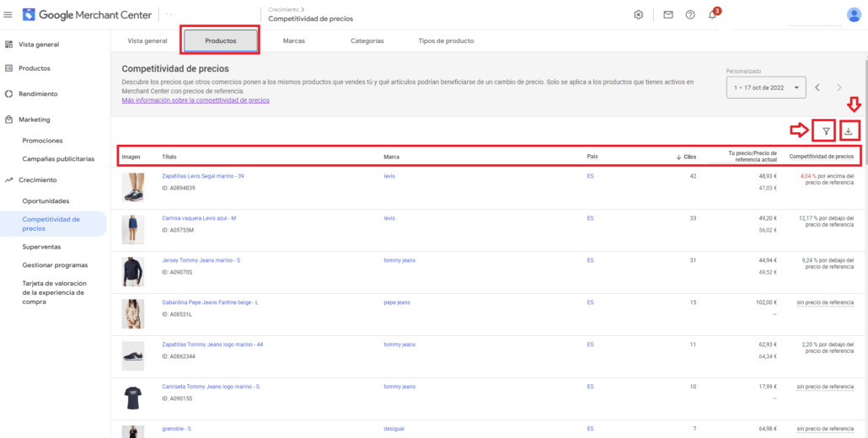
Task: Collapse the Crecimiento sidebar section
Action: click(x=37, y=179)
